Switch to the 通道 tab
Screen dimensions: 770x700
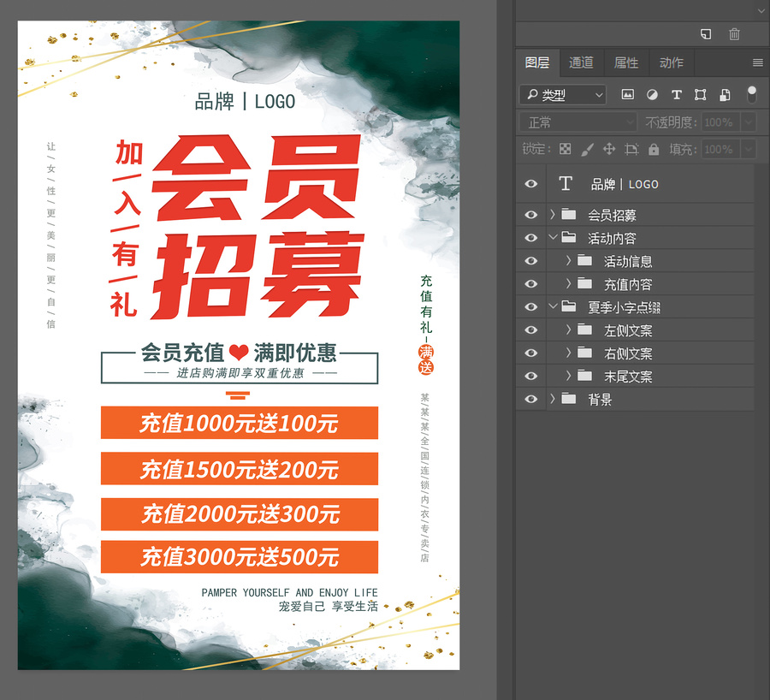582,62
